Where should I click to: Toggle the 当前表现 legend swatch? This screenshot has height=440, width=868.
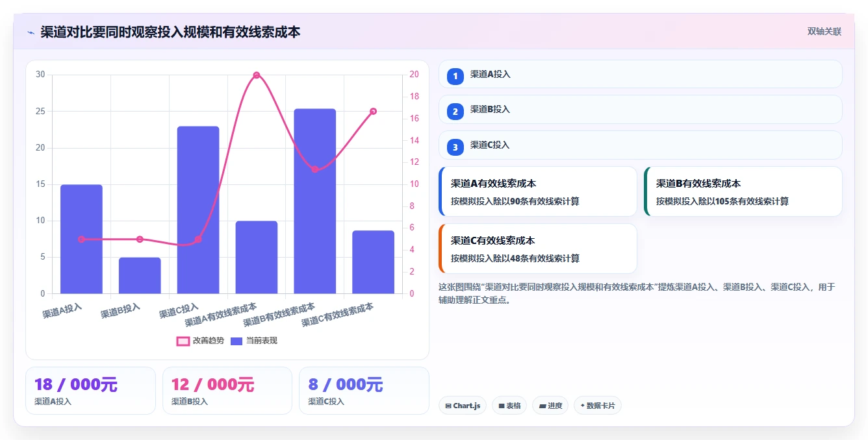(236, 341)
